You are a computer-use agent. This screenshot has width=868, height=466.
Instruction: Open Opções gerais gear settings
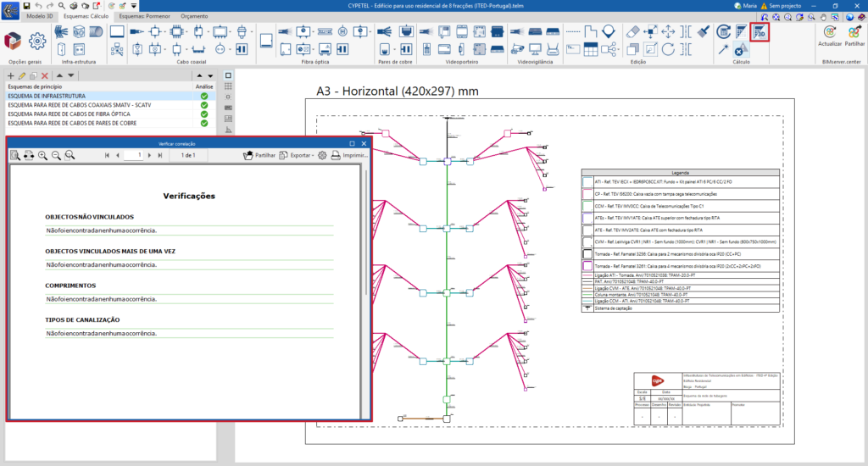coord(37,40)
